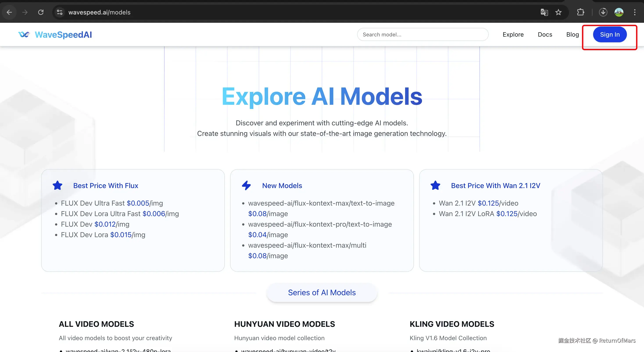Click the Best Price With Flux star icon

(x=57, y=185)
